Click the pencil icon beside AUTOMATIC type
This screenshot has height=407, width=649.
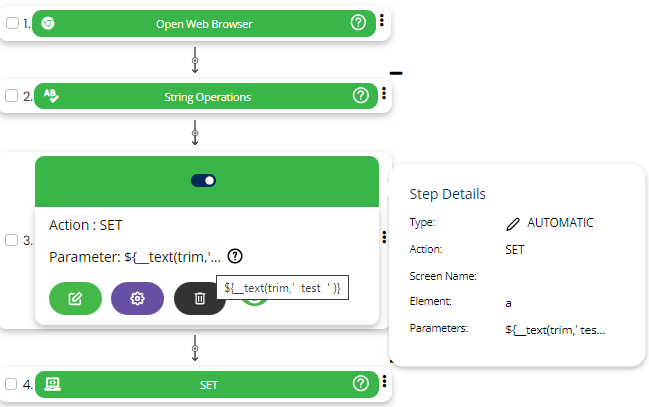click(x=513, y=223)
